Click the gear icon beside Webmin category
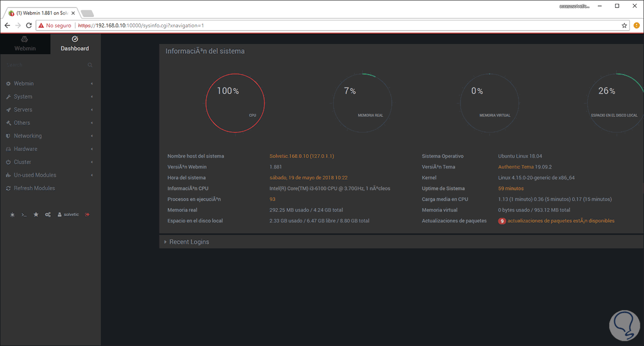The height and width of the screenshot is (346, 644). 9,84
